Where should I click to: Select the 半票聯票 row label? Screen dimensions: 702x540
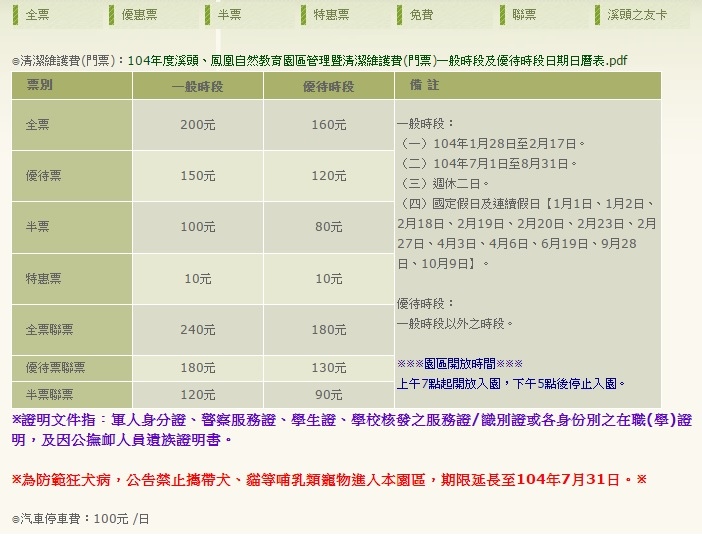(x=49, y=394)
